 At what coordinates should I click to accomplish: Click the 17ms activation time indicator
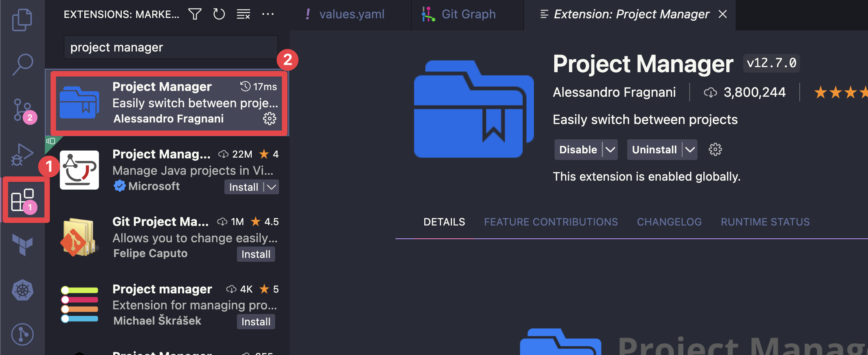coord(258,87)
